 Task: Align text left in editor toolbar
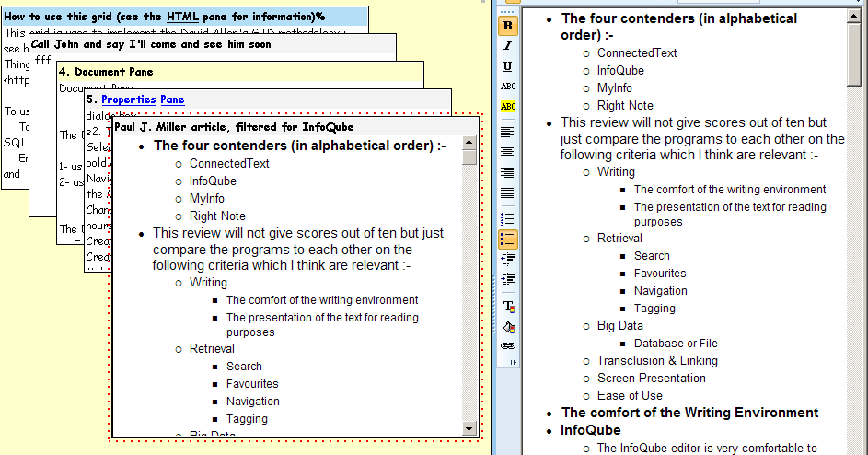pyautogui.click(x=507, y=133)
